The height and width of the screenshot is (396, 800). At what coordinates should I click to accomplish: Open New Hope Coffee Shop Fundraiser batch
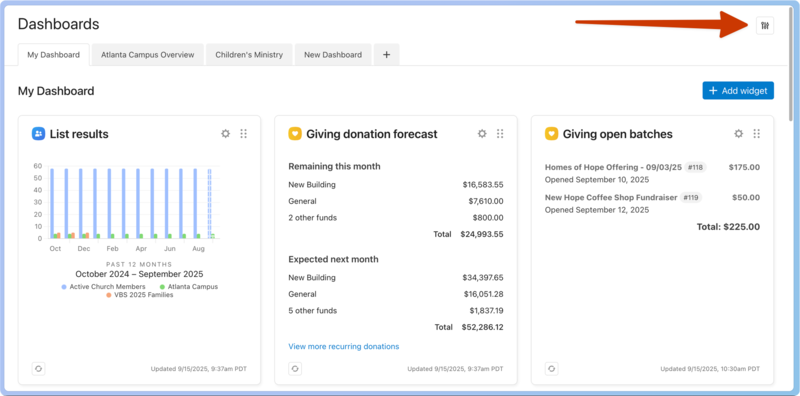coord(611,197)
